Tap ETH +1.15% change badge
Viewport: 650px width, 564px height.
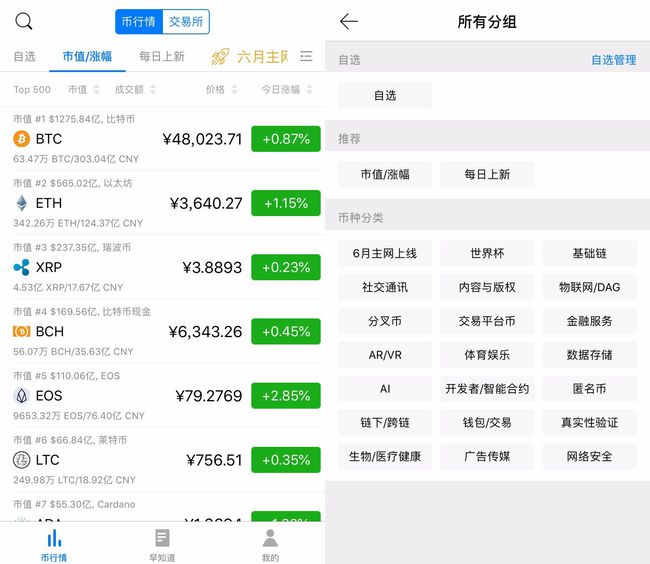pyautogui.click(x=286, y=203)
